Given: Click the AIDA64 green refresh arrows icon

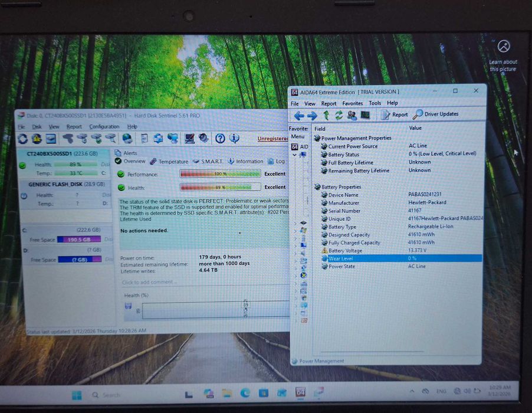Looking at the screenshot, I should point(339,116).
